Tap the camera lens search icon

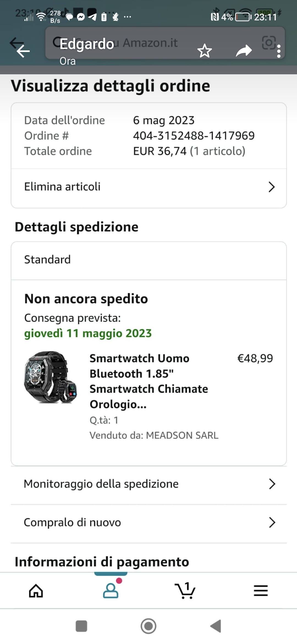[269, 43]
